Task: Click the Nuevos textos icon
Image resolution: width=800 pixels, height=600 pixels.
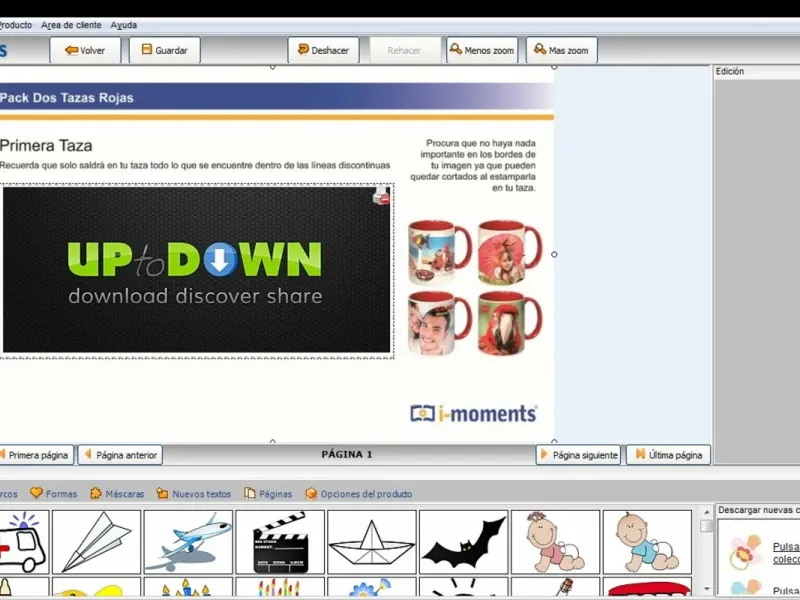Action: [x=162, y=493]
